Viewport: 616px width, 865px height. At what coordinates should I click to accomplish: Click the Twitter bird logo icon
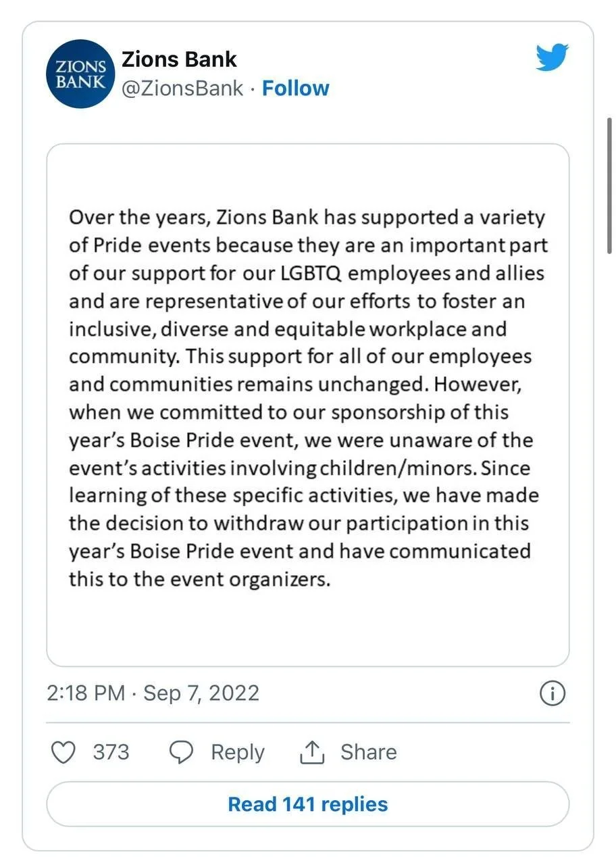tap(553, 57)
